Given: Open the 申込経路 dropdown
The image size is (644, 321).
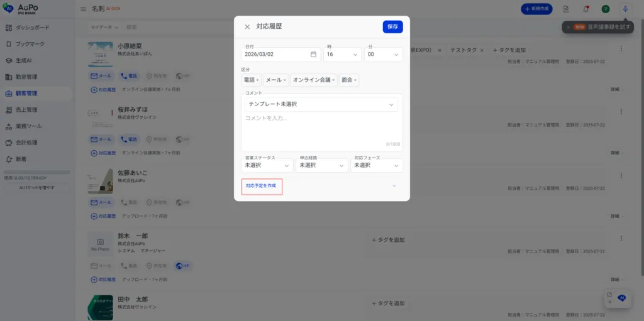Looking at the screenshot, I should coord(322,165).
